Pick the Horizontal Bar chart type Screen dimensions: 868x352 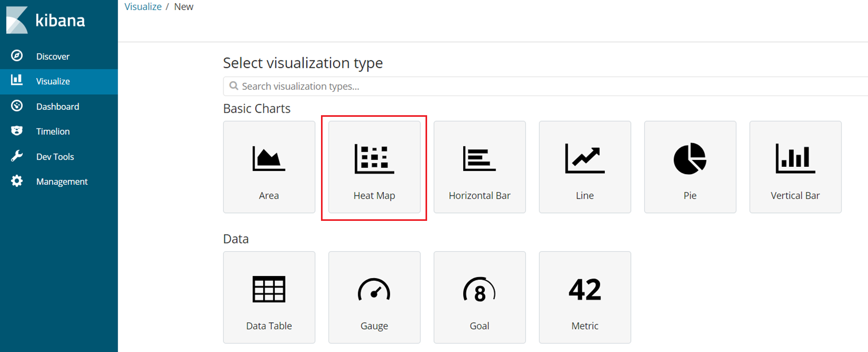coord(480,167)
